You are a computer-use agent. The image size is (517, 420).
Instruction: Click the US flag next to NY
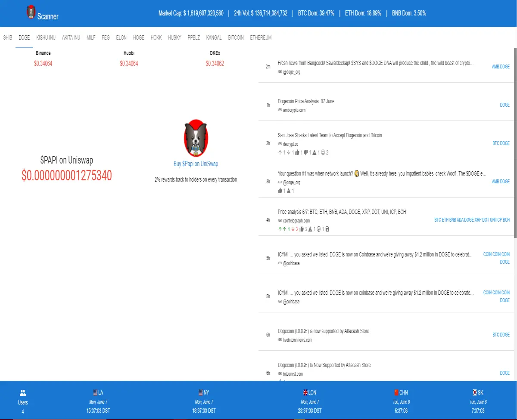(x=200, y=392)
